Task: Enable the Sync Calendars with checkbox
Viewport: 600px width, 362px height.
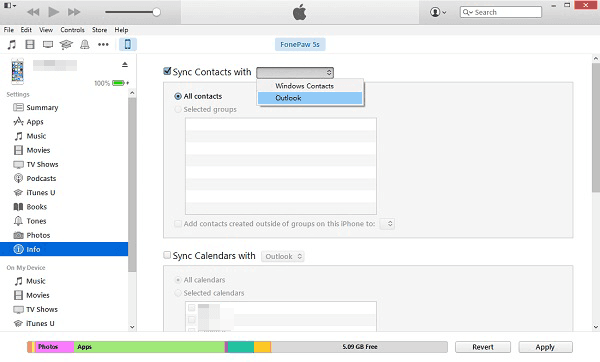Action: [167, 255]
